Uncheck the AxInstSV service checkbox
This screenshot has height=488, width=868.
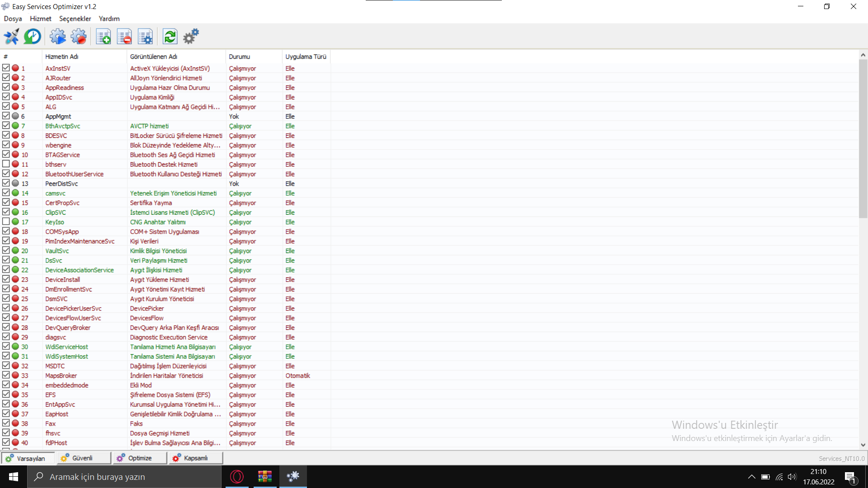[6, 68]
